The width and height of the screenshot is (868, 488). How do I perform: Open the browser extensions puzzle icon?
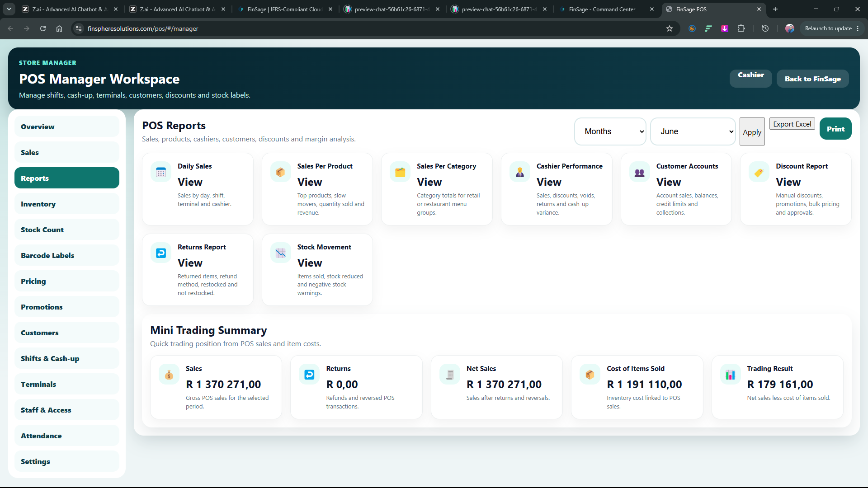[741, 28]
